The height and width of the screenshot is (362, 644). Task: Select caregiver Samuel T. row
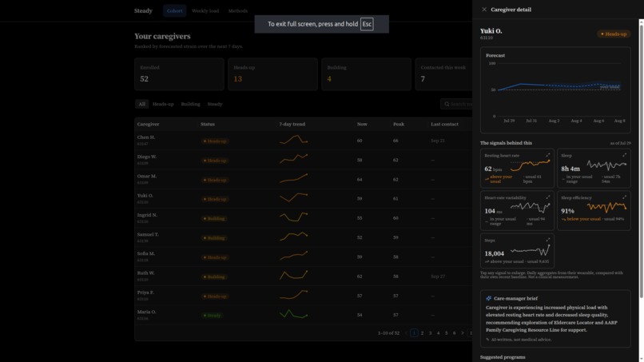coord(304,237)
